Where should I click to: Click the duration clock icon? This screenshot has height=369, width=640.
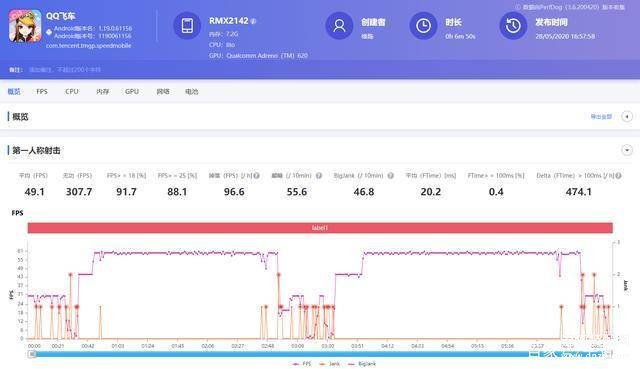pos(423,26)
